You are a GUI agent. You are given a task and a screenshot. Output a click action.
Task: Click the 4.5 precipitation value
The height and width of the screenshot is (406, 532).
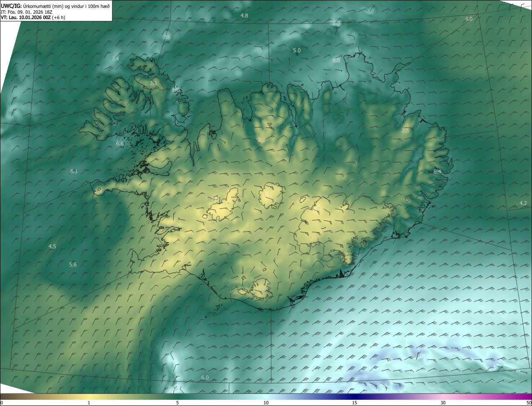click(x=52, y=247)
